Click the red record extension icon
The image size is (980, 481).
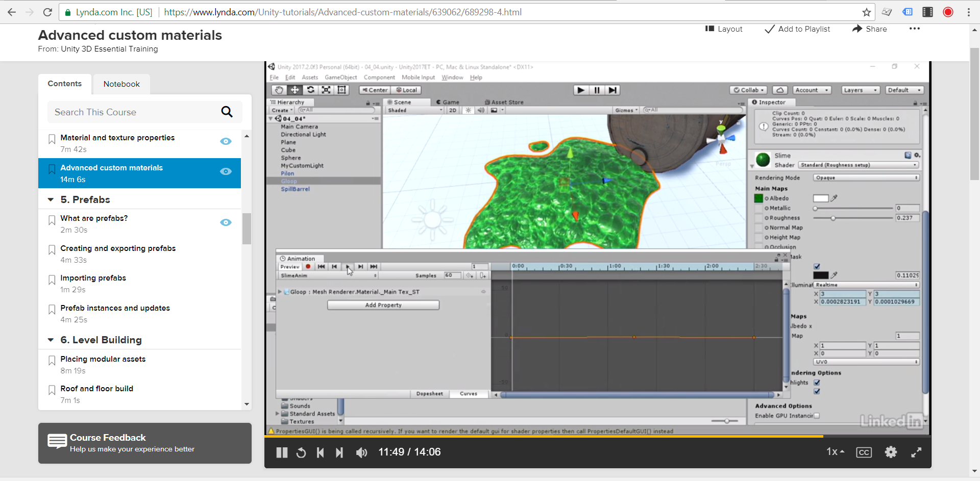(x=948, y=12)
